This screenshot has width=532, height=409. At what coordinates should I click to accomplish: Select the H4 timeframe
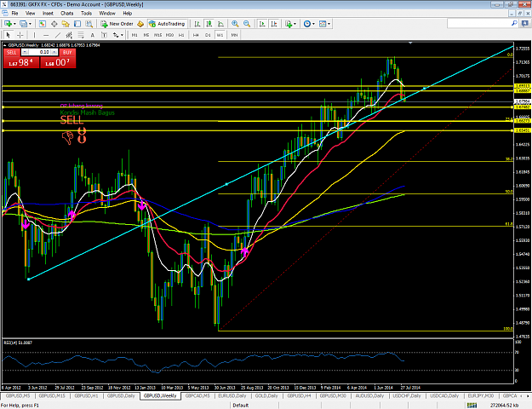196,35
